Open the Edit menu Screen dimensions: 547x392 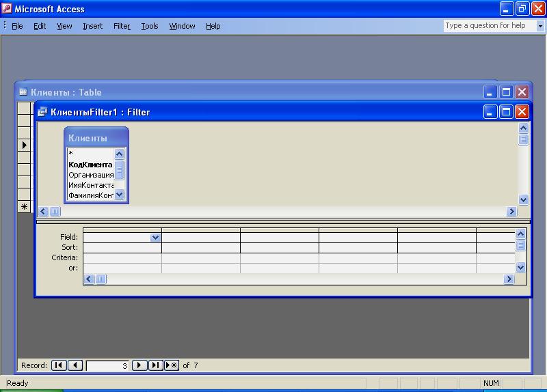click(40, 26)
